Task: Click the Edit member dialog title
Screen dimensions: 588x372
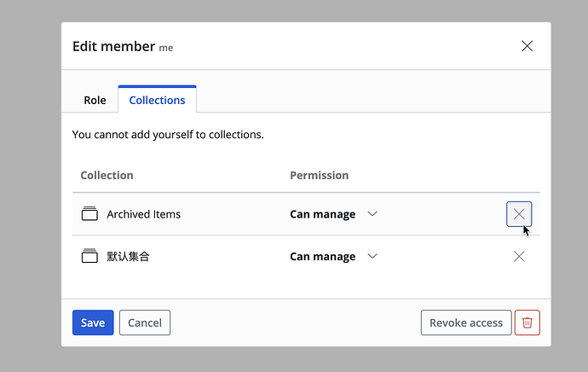Action: [113, 46]
